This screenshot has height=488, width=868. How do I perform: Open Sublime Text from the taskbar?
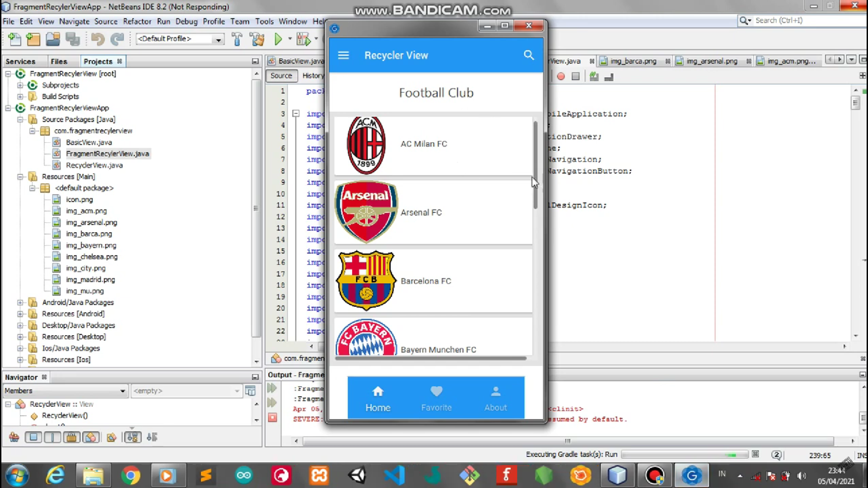pos(206,475)
